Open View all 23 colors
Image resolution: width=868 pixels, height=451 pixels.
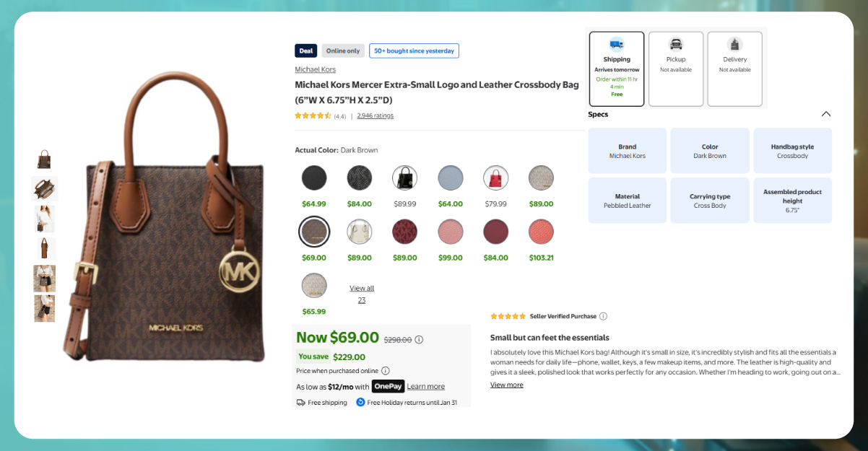point(362,294)
